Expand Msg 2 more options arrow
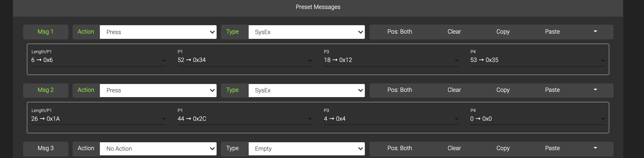The image size is (644, 158). 595,90
